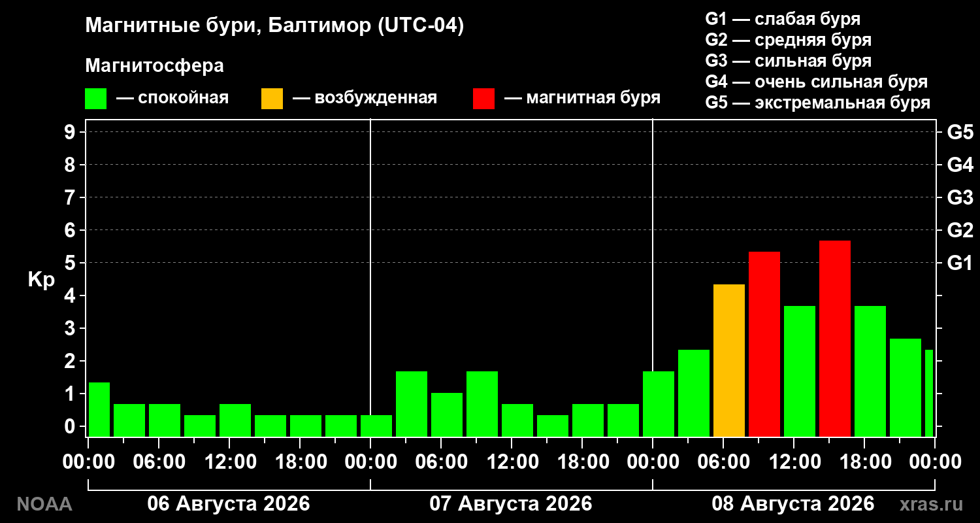The height and width of the screenshot is (523, 980).
Task: Click the G3 level marker on right axis
Action: tap(960, 197)
